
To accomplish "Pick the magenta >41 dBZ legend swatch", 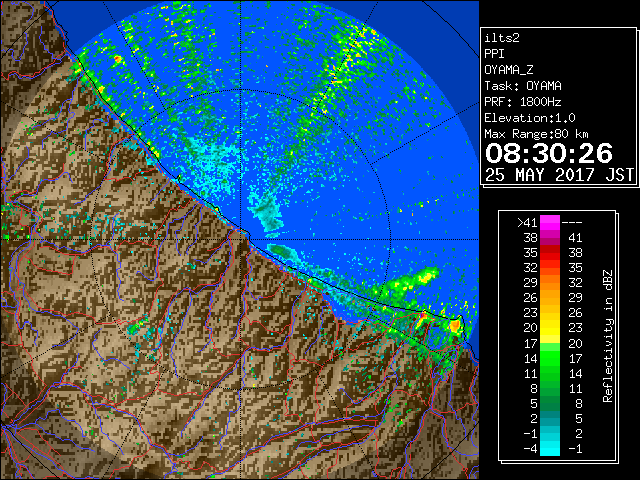I will (x=550, y=223).
